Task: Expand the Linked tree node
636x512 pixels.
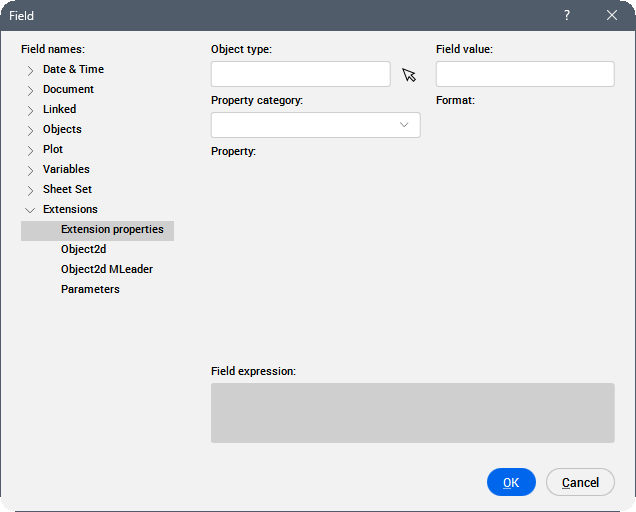Action: pyautogui.click(x=30, y=110)
